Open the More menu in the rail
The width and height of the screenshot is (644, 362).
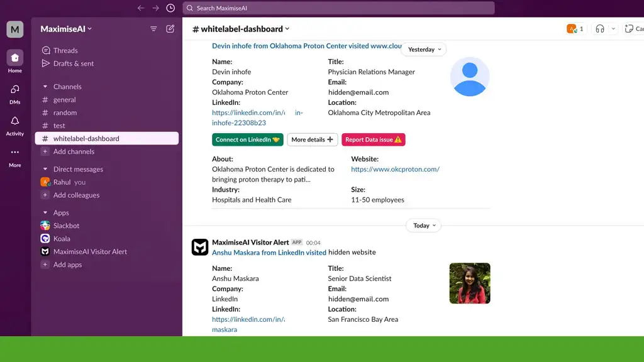coord(15,158)
